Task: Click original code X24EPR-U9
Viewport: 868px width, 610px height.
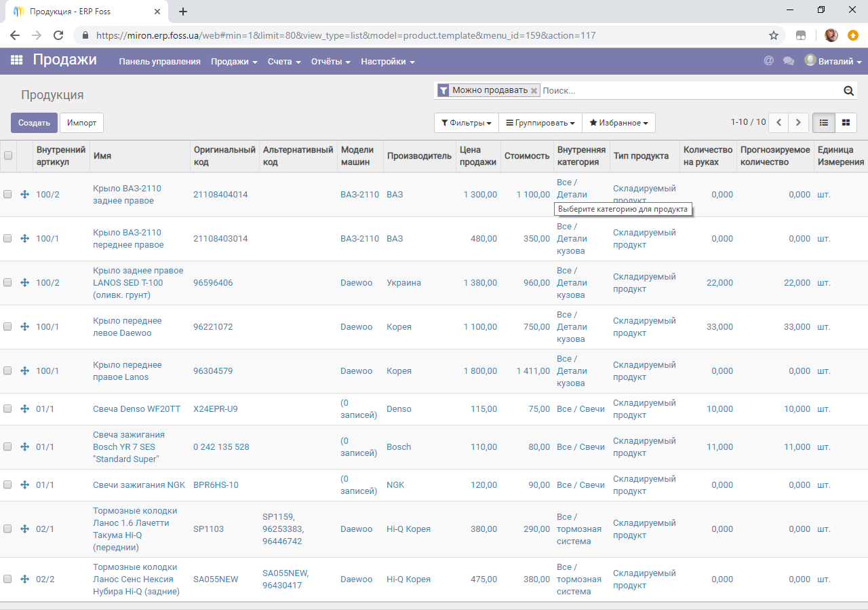Action: point(216,408)
